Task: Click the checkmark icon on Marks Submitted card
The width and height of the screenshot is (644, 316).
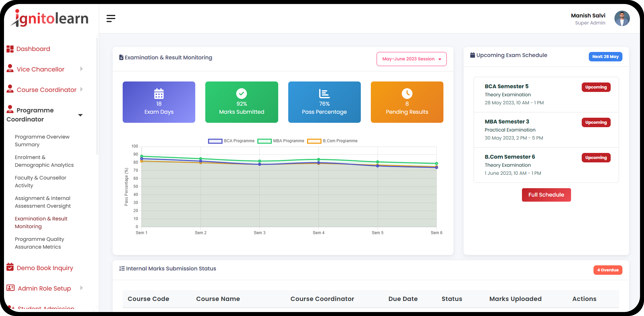Action: click(241, 93)
